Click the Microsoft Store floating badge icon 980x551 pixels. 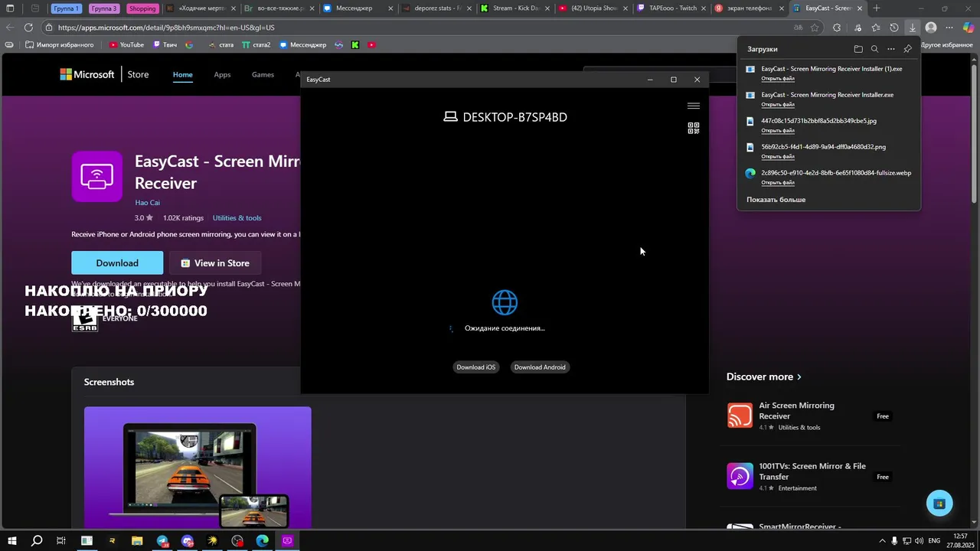[x=939, y=503]
